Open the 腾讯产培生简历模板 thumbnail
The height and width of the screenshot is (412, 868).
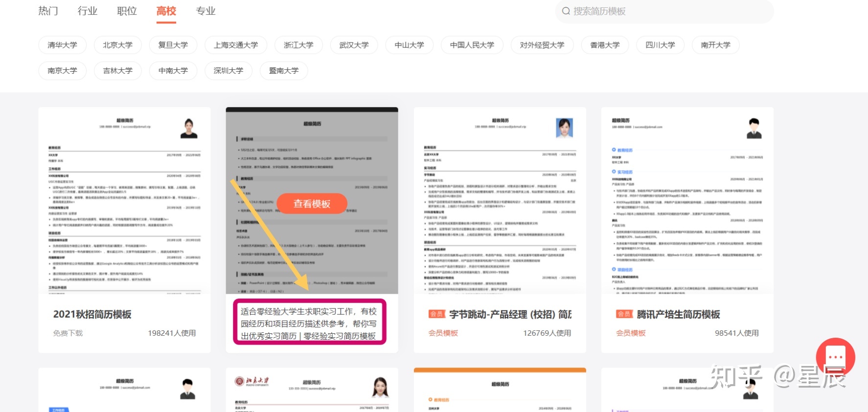click(687, 201)
